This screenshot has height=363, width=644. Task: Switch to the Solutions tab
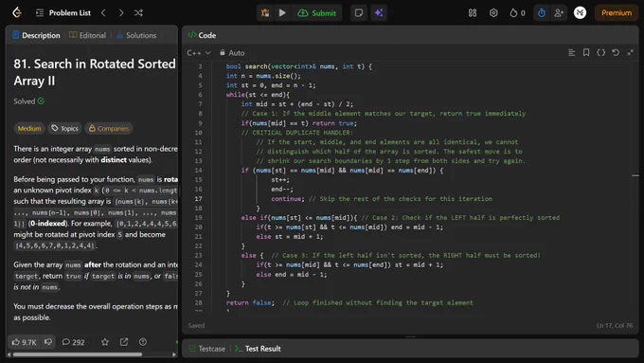tap(136, 35)
